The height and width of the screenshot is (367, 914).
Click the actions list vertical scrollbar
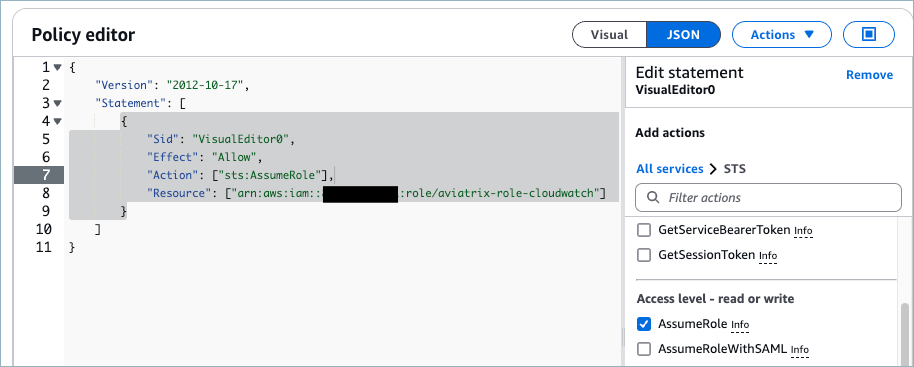tap(905, 333)
